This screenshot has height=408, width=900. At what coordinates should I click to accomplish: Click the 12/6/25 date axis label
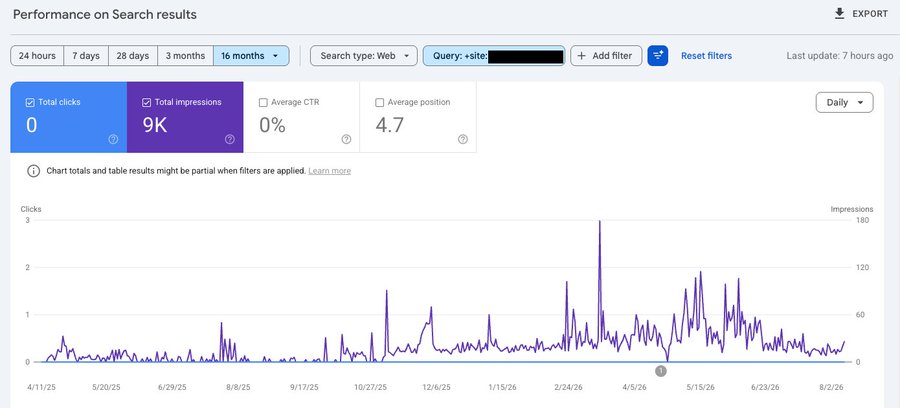tap(437, 387)
